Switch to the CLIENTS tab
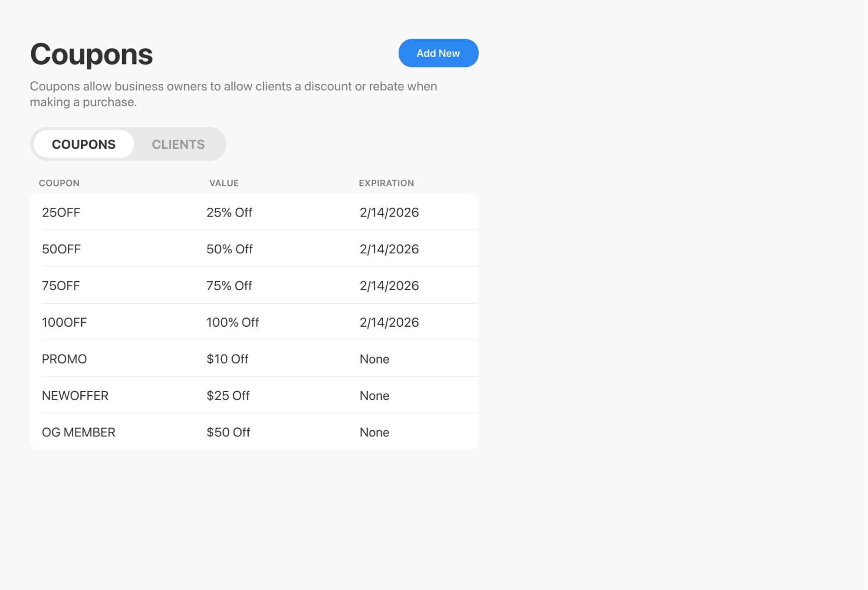868x590 pixels. (x=178, y=144)
